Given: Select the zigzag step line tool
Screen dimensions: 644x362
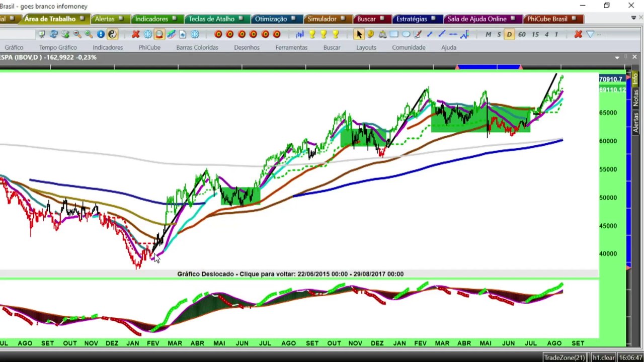Looking at the screenshot, I should point(464,34).
